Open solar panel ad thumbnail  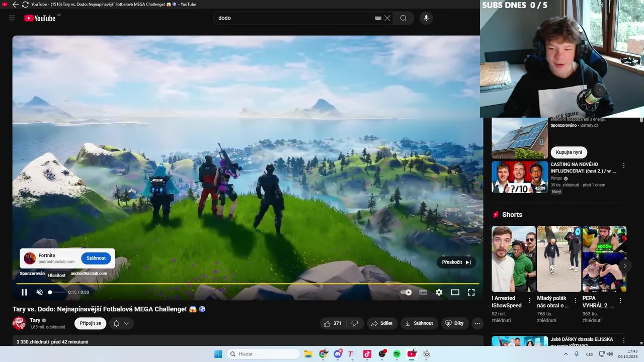click(x=520, y=138)
